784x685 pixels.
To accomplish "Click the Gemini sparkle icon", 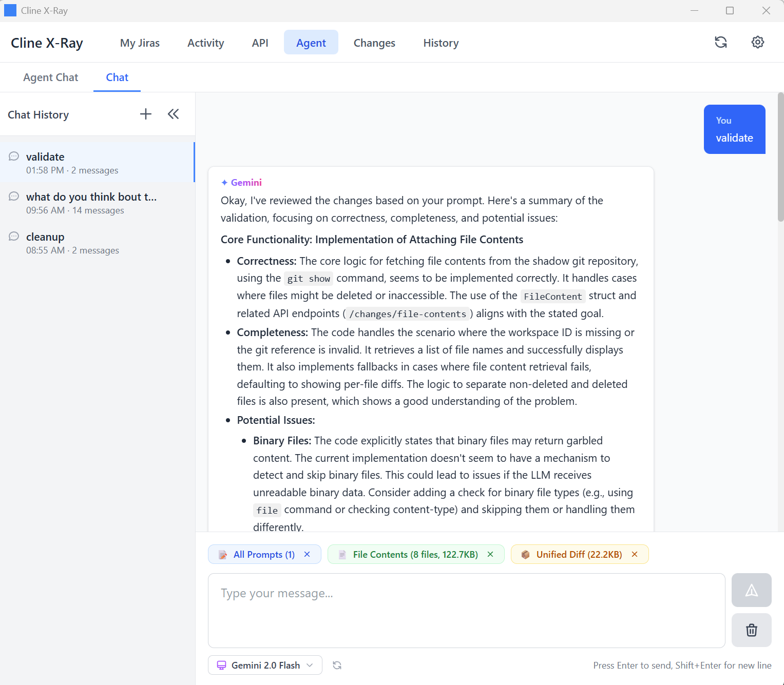I will point(224,183).
